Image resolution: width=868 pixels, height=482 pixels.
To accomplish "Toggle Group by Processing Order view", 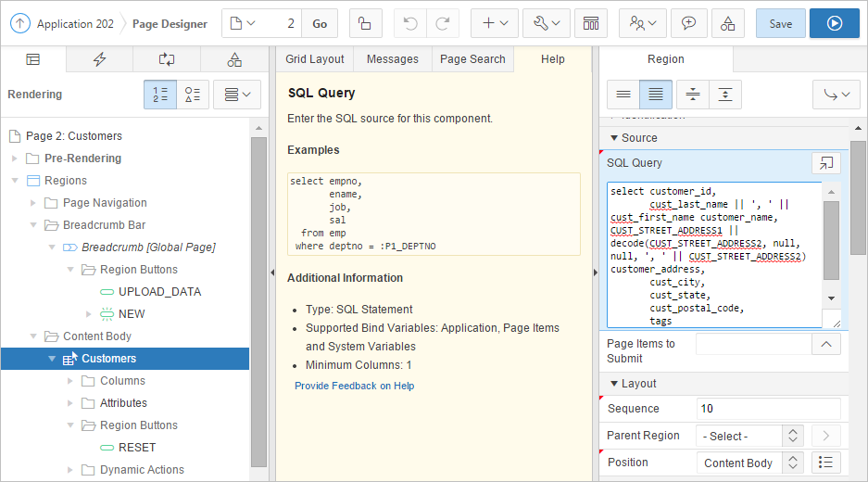I will pos(160,95).
